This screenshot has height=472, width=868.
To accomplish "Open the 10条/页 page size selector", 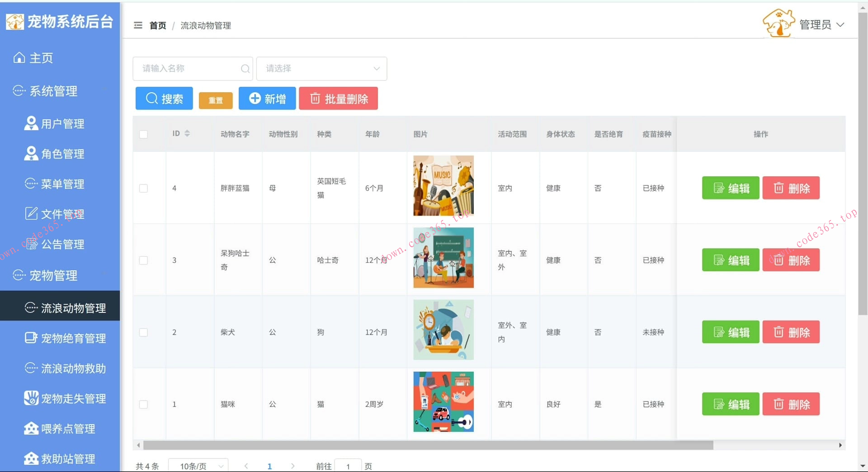I will coord(198,466).
